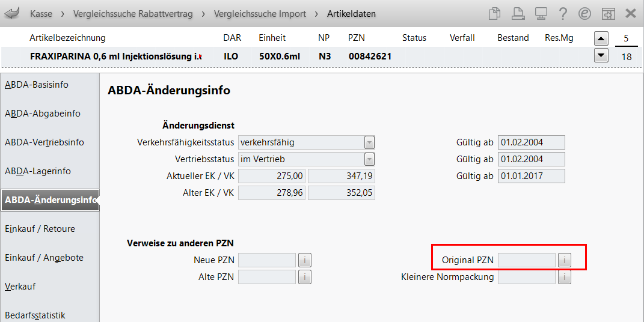
Task: Click info button beside Alte PZN
Action: click(305, 277)
